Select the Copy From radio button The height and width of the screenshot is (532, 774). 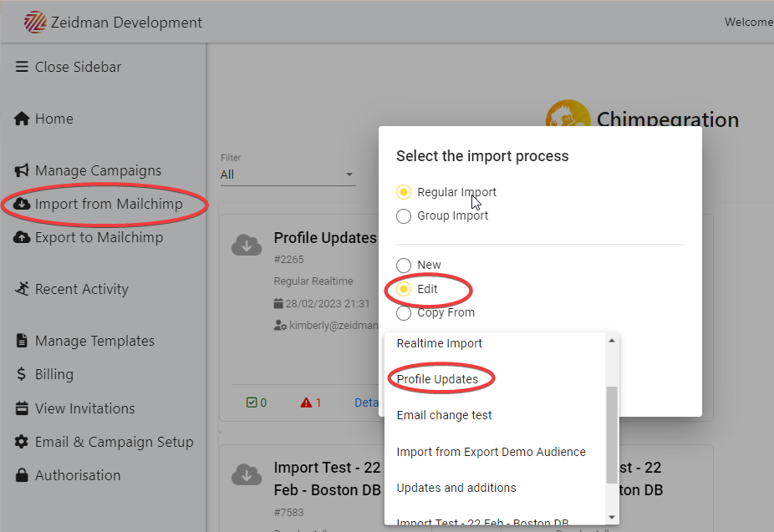(404, 313)
